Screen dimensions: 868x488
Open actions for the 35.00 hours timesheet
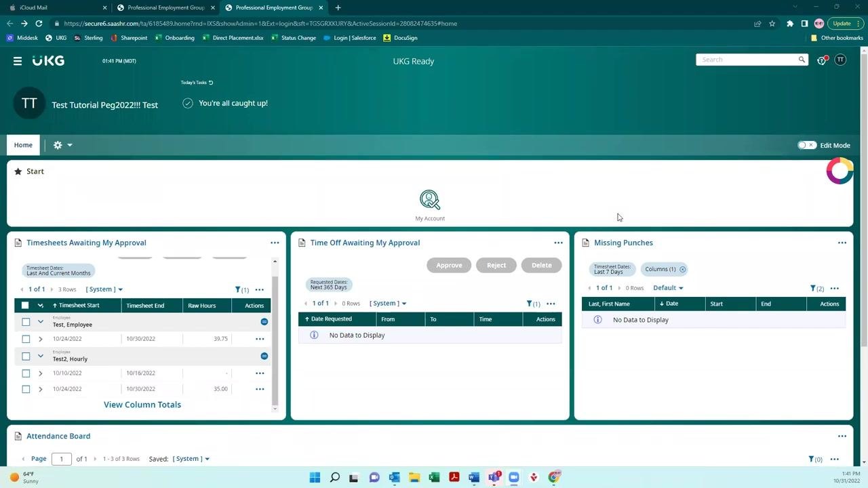[260, 389]
